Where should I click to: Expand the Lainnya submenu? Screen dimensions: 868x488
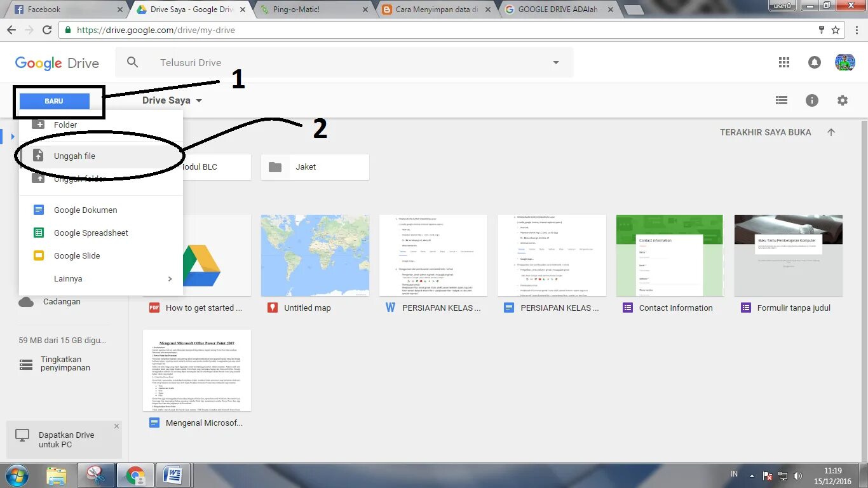click(x=101, y=278)
